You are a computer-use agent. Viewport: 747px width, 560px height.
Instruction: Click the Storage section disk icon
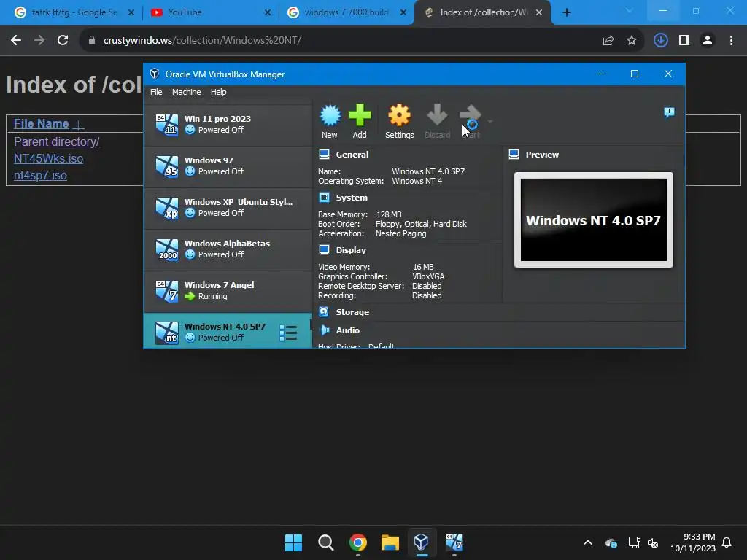324,312
